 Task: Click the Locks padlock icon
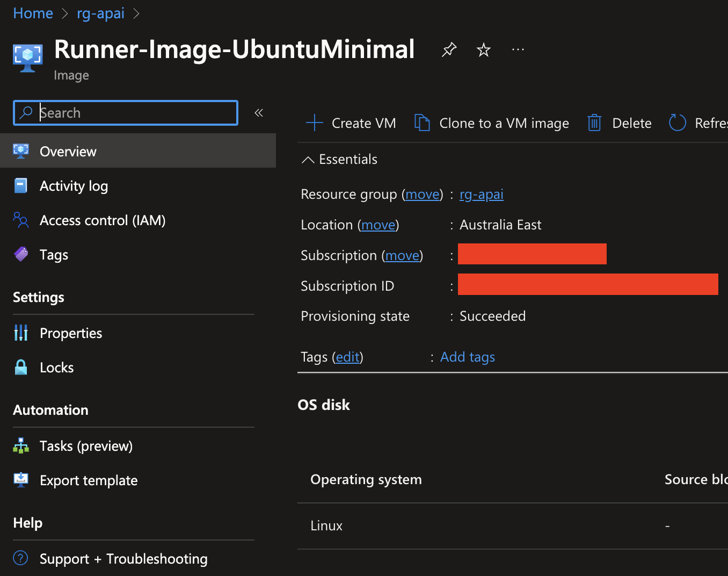(21, 367)
